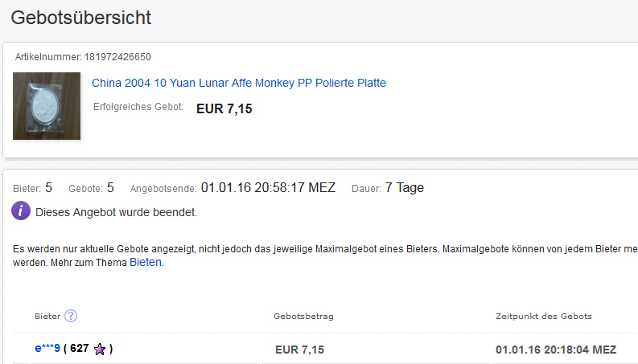Click the Bieter column header
This screenshot has height=364, width=638.
47,316
